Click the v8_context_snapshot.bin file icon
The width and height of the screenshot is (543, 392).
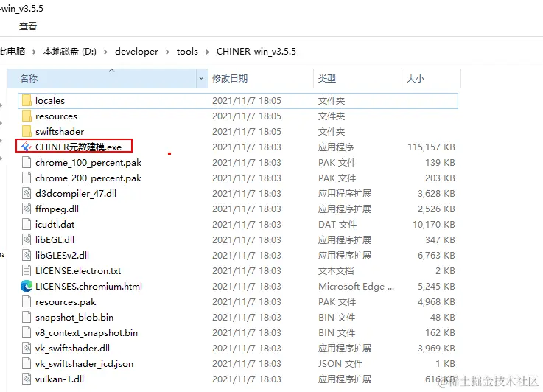coord(27,332)
